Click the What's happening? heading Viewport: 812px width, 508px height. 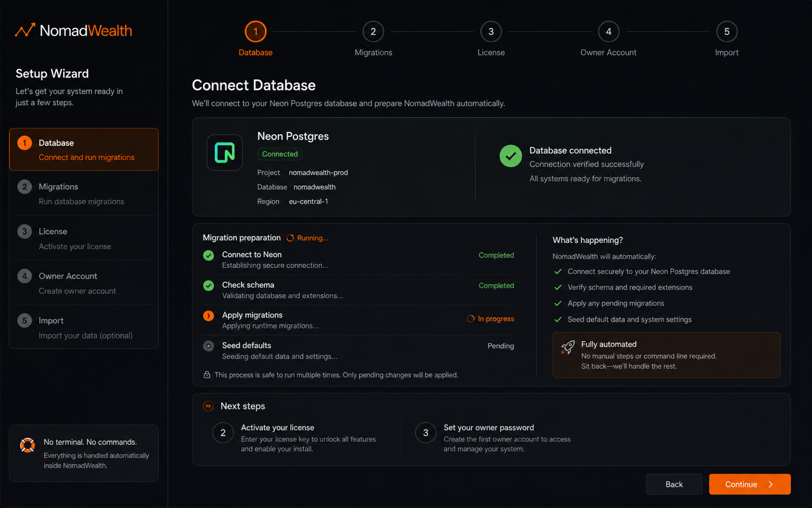tap(588, 240)
